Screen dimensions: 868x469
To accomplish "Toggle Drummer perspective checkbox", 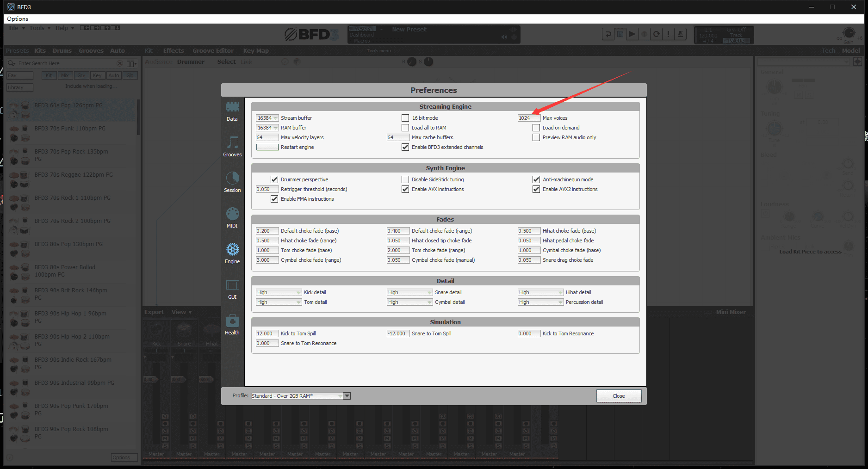I will tap(274, 179).
